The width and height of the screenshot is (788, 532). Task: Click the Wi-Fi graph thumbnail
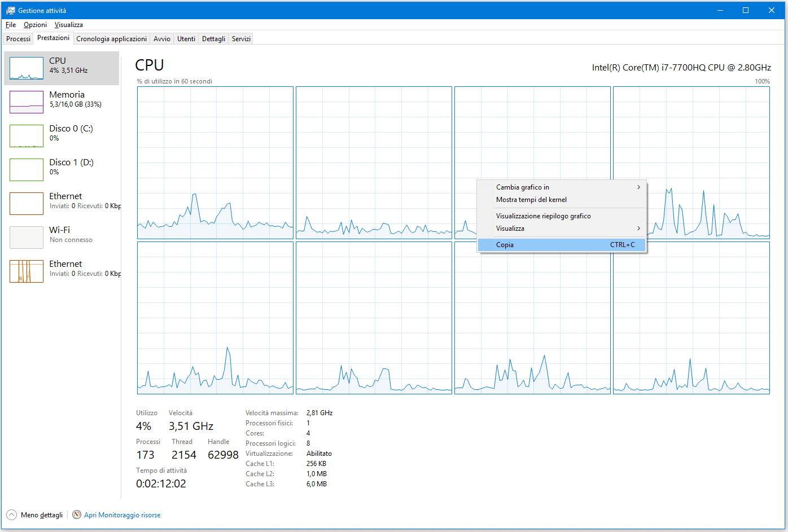click(x=27, y=238)
